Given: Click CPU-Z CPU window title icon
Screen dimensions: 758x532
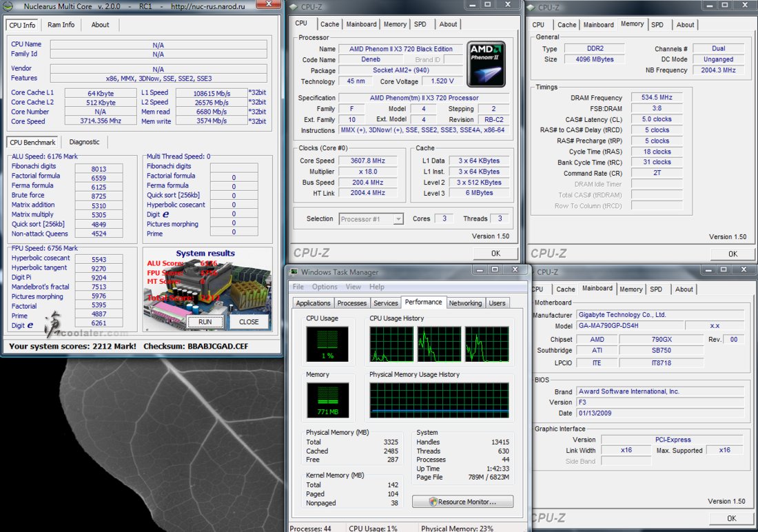Looking at the screenshot, I should pos(294,7).
